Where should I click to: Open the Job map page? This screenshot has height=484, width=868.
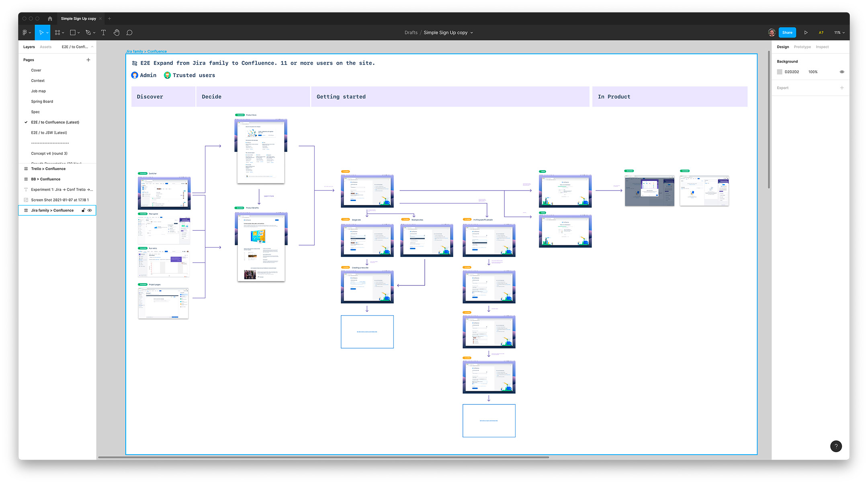[x=39, y=91]
